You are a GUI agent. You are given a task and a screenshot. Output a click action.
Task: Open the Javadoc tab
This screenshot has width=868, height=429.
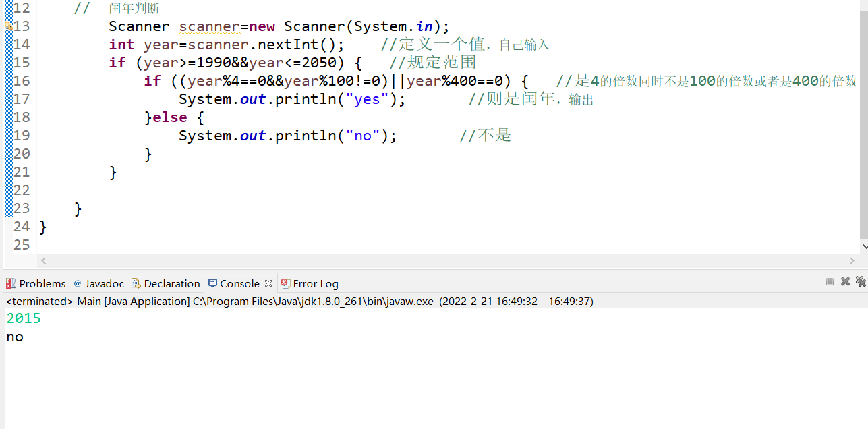104,283
